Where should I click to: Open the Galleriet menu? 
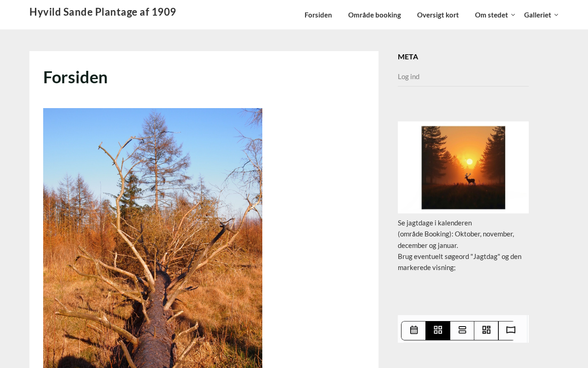click(x=537, y=15)
